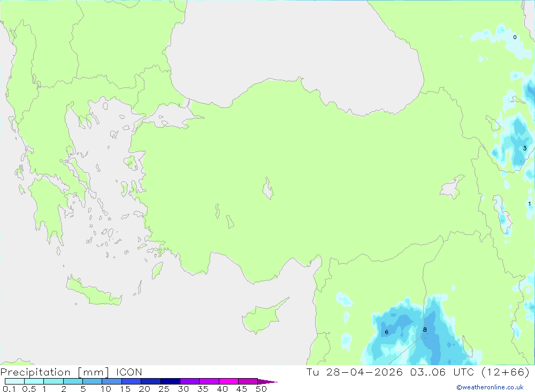The image size is (535, 392).
Task: Pick the 15–20 mm blue legend swatch
Action: tap(132, 381)
